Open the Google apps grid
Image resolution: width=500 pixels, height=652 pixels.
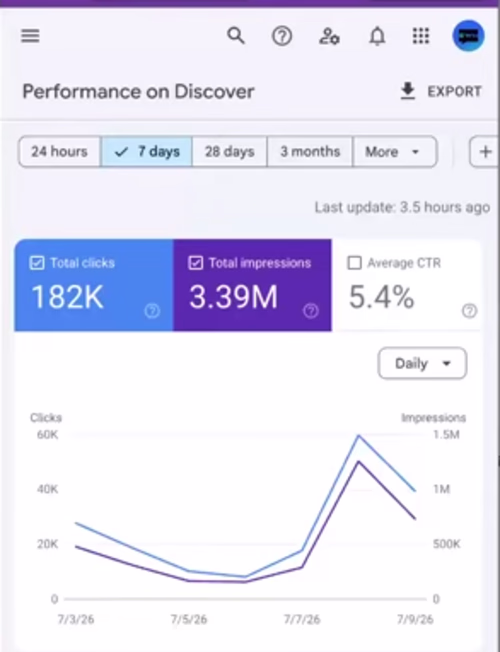point(421,36)
